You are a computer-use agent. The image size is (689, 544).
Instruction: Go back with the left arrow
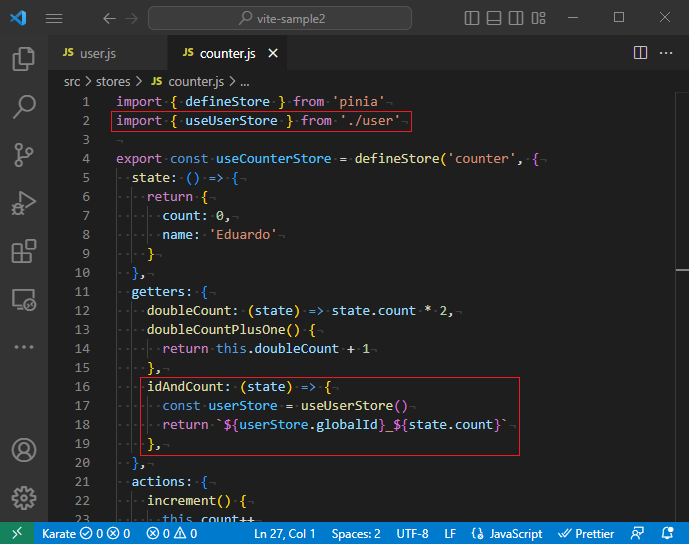pyautogui.click(x=109, y=18)
